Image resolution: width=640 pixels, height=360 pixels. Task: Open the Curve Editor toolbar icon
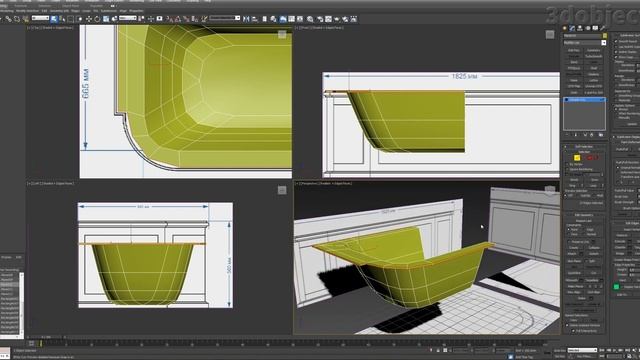point(291,19)
